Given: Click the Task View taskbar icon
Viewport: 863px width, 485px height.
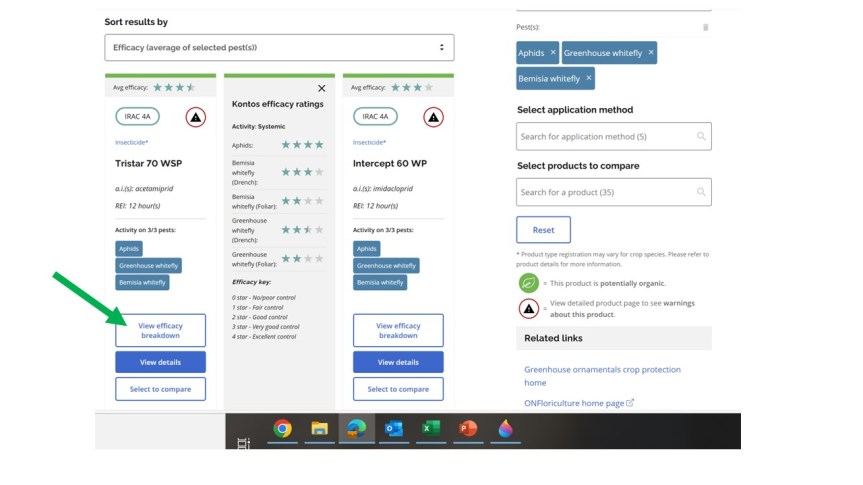Looking at the screenshot, I should pyautogui.click(x=243, y=443).
